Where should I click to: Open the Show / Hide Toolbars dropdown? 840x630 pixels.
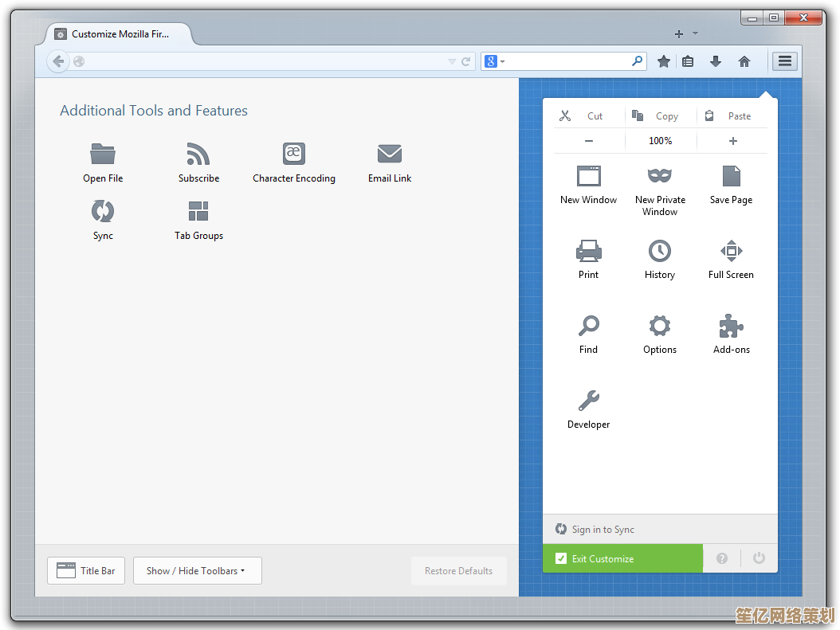pos(198,570)
